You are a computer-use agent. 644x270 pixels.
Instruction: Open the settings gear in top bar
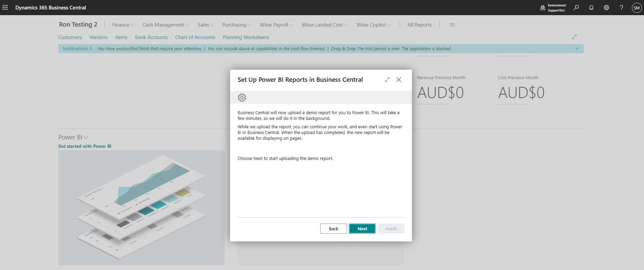pos(606,7)
